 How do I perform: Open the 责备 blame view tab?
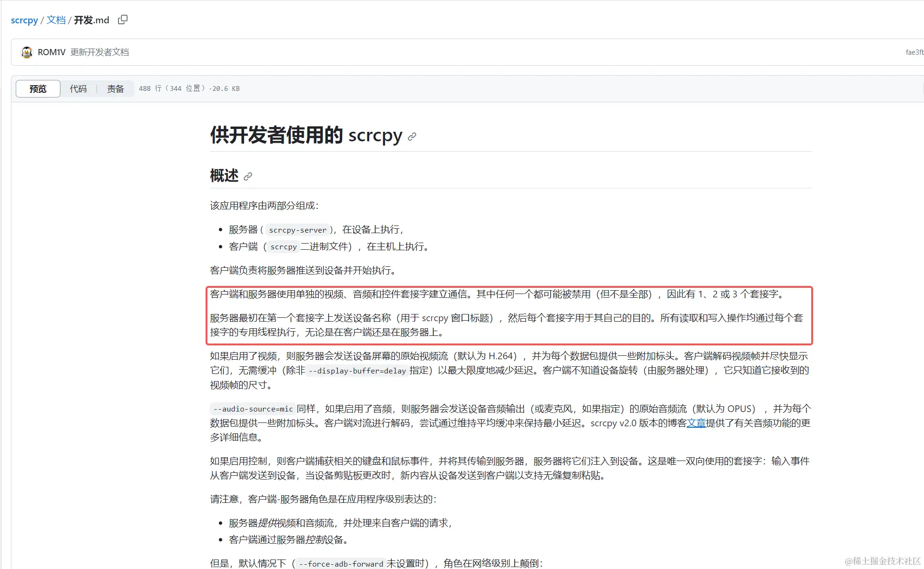tap(115, 88)
